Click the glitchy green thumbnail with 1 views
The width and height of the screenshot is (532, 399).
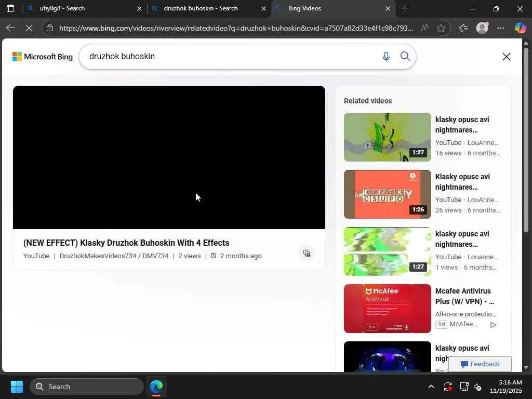pos(387,251)
